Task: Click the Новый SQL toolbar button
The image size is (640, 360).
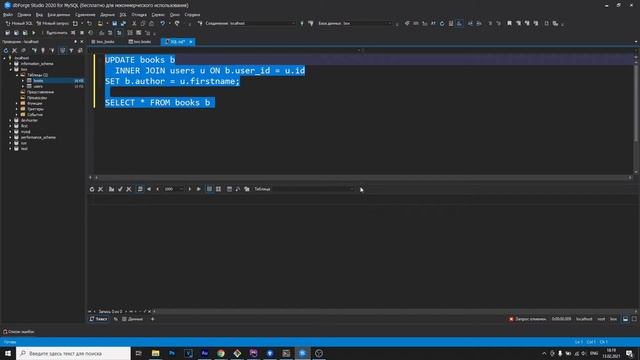Action: [19, 24]
